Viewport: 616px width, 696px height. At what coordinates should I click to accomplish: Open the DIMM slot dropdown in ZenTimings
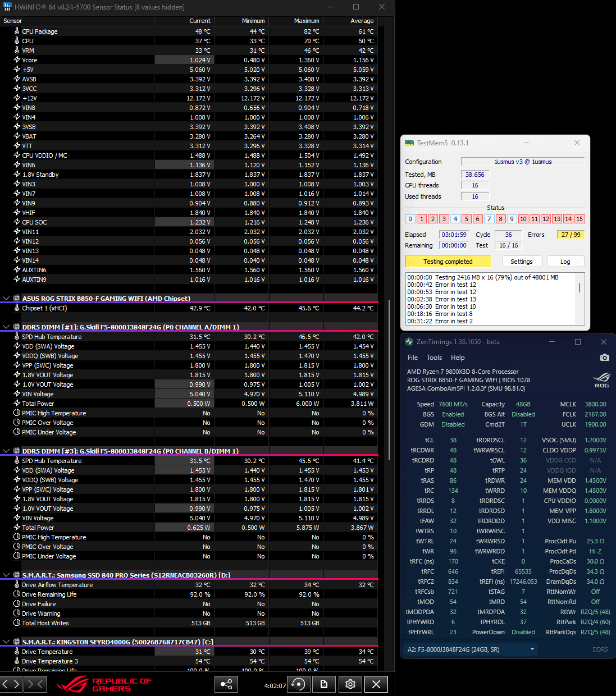click(471, 649)
